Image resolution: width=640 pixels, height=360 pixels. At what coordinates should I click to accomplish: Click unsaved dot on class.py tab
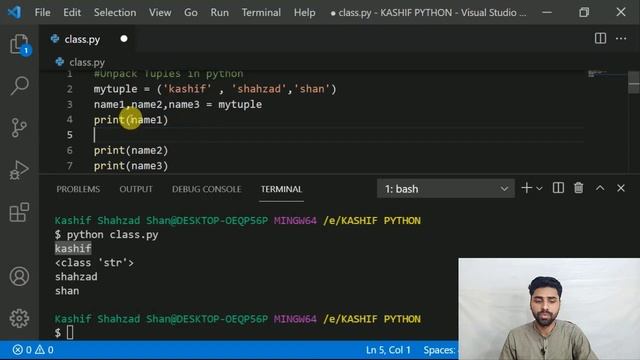click(x=124, y=39)
